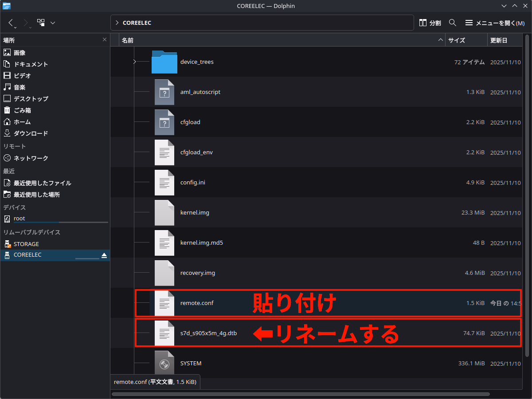Open the hamburger menu (メニューを開く)
Image resolution: width=532 pixels, height=399 pixels.
click(x=495, y=23)
